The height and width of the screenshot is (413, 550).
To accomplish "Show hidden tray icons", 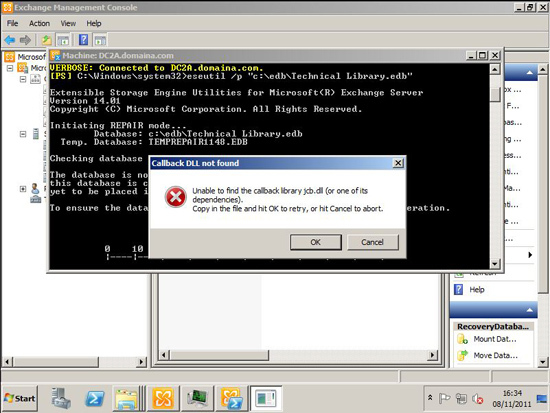I will click(x=430, y=398).
